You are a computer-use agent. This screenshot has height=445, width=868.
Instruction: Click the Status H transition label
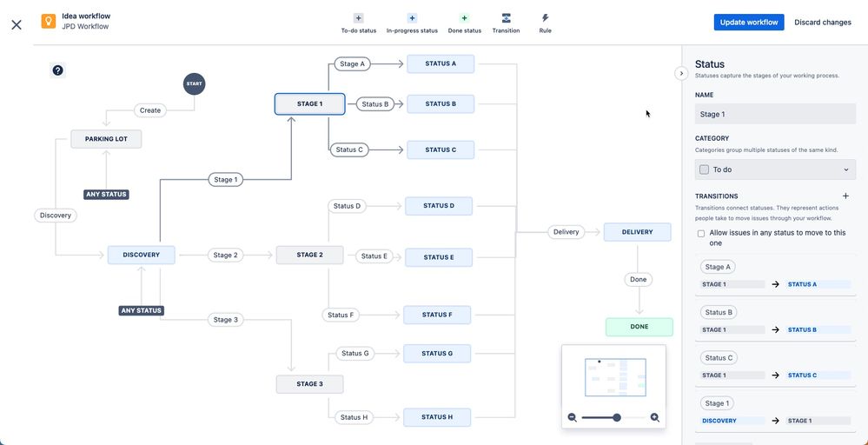354,417
